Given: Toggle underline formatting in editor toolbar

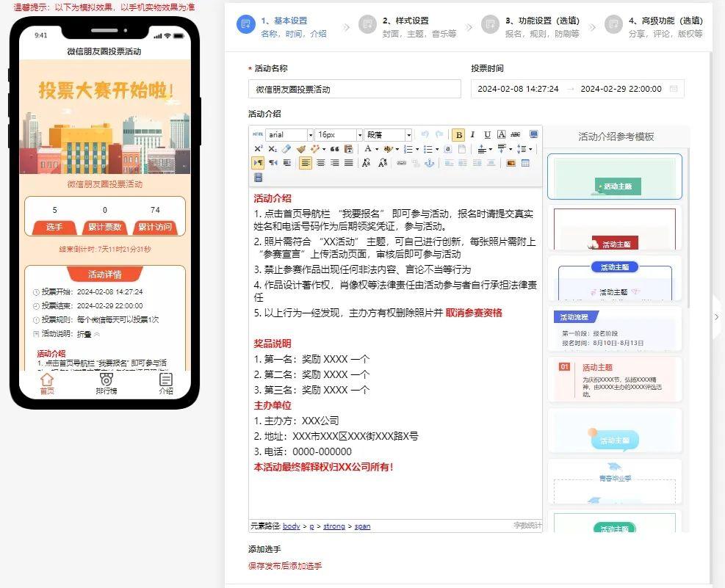Looking at the screenshot, I should 487,135.
